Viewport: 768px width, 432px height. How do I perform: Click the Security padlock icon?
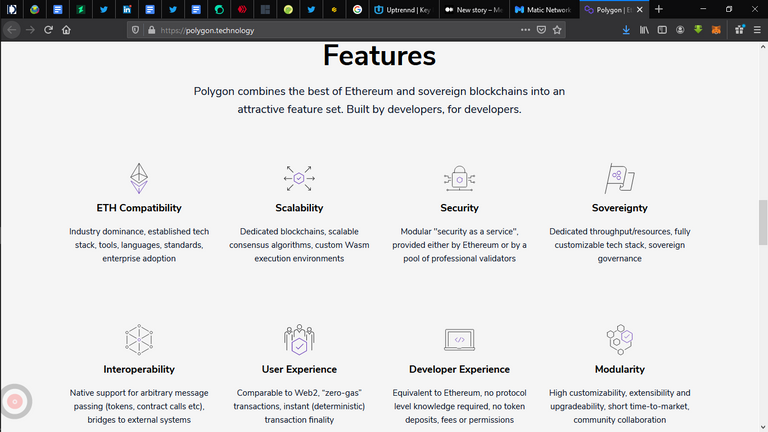459,178
